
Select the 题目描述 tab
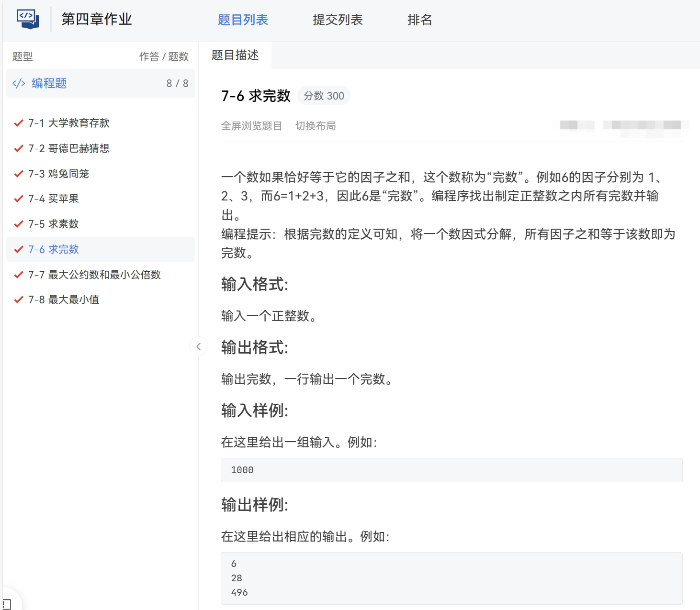pos(235,55)
